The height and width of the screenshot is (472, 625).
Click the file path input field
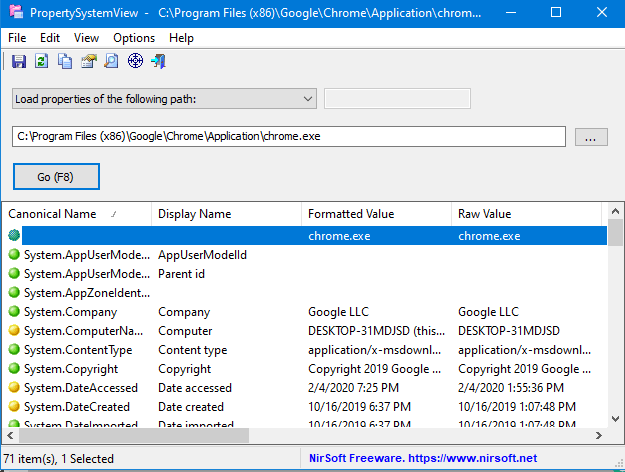(288, 137)
